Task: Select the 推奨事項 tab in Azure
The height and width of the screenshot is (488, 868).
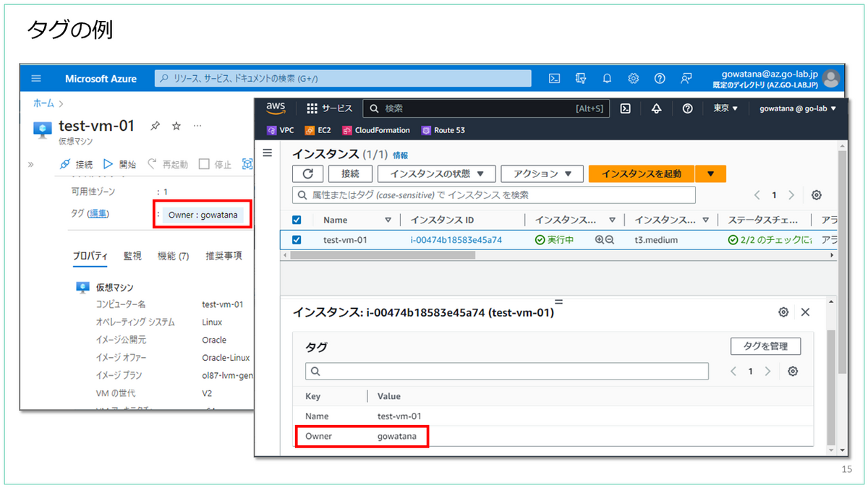Action: coord(224,256)
